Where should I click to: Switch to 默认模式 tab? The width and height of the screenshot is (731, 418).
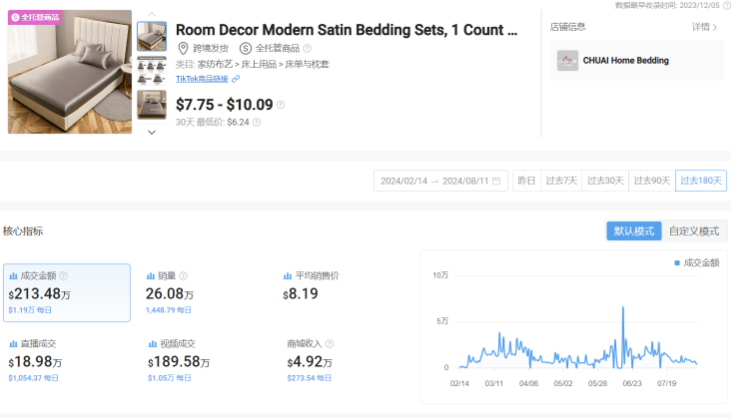(x=634, y=231)
